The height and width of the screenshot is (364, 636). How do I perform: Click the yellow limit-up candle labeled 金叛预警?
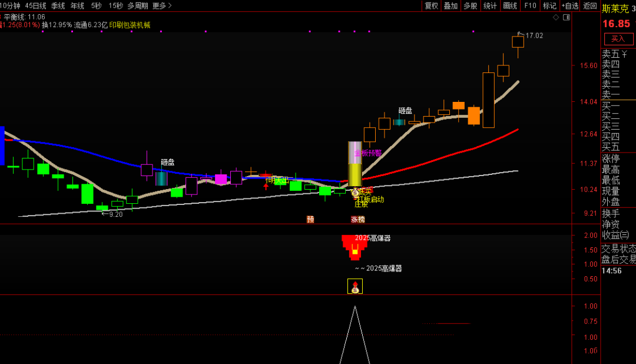(355, 164)
